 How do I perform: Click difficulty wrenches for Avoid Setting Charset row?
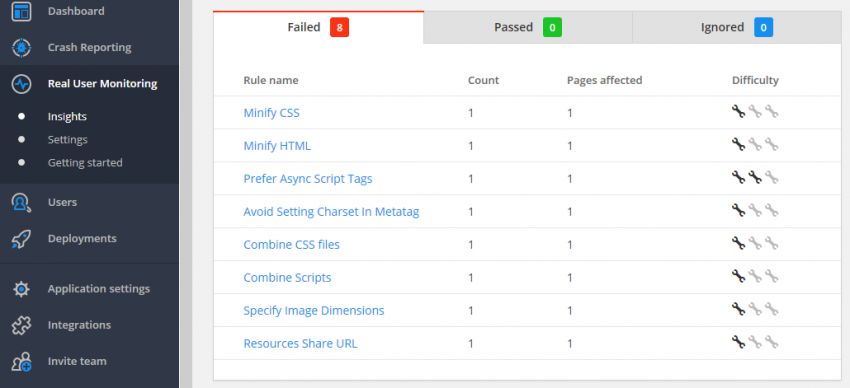click(755, 210)
